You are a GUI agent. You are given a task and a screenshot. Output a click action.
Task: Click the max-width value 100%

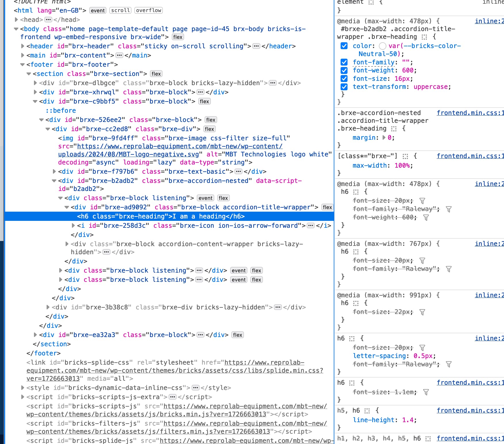tap(402, 166)
